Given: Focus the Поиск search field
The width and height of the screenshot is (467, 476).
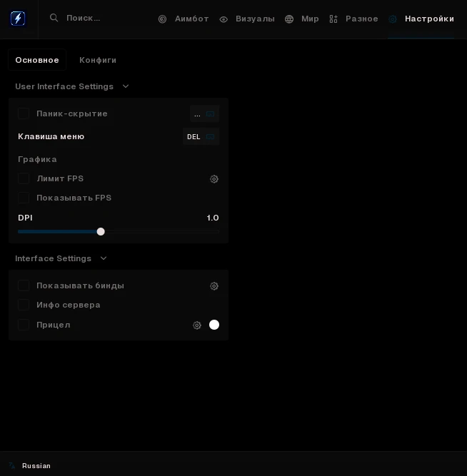Looking at the screenshot, I should coord(84,19).
